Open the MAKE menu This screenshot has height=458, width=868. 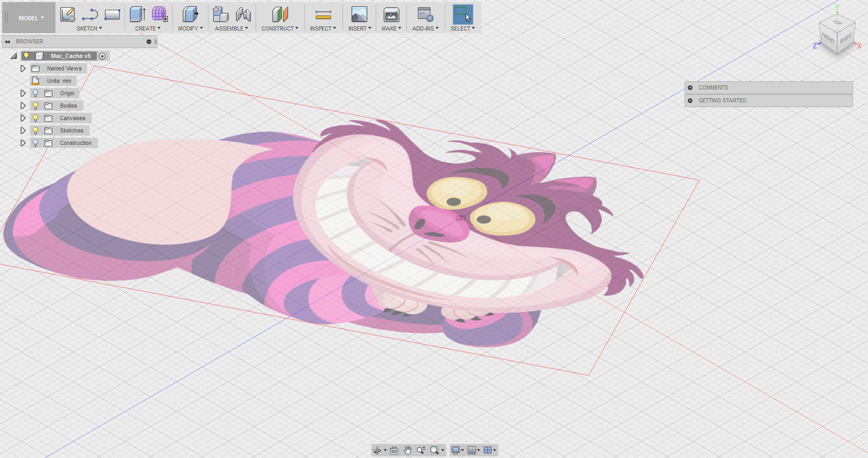tap(391, 28)
